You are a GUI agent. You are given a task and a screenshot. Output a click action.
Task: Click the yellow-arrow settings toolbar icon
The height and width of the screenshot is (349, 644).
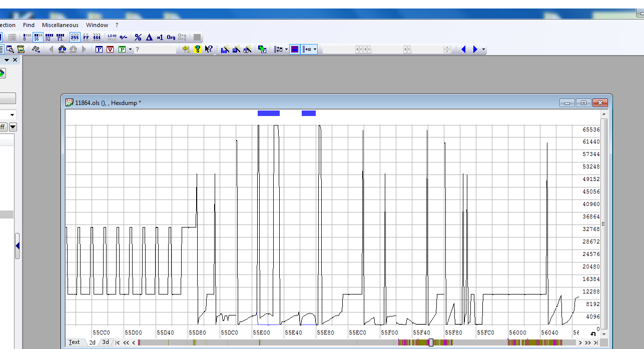pyautogui.click(x=186, y=49)
